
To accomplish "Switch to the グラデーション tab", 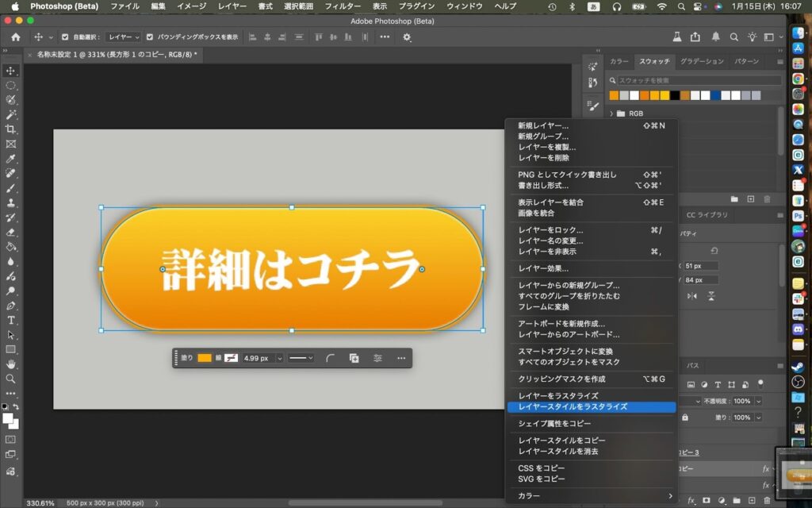I will [x=702, y=61].
